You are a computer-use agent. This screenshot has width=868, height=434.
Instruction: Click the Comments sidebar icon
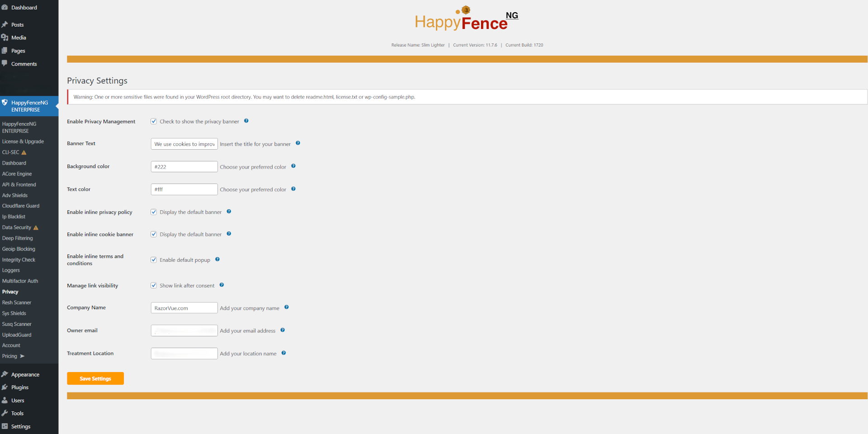[x=5, y=64]
